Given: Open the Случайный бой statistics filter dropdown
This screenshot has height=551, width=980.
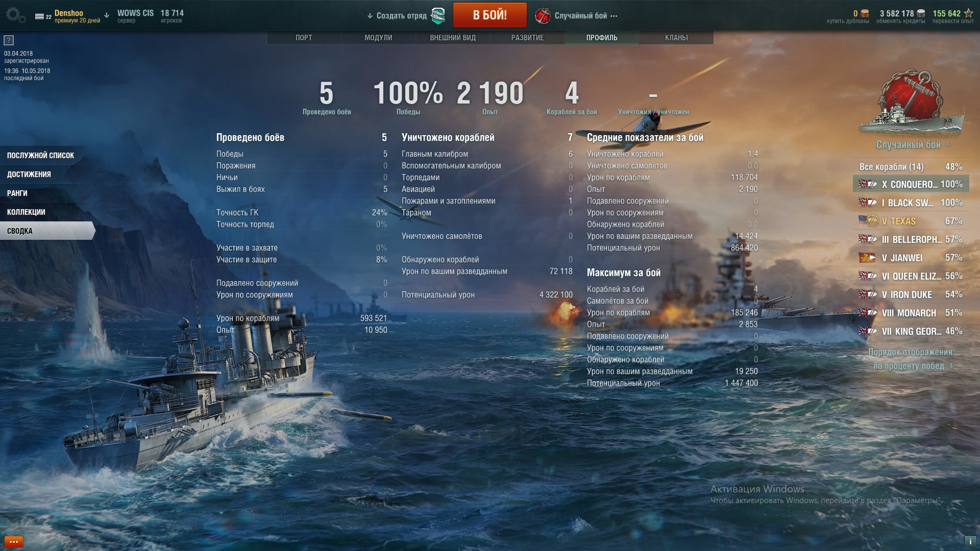Looking at the screenshot, I should [913, 145].
